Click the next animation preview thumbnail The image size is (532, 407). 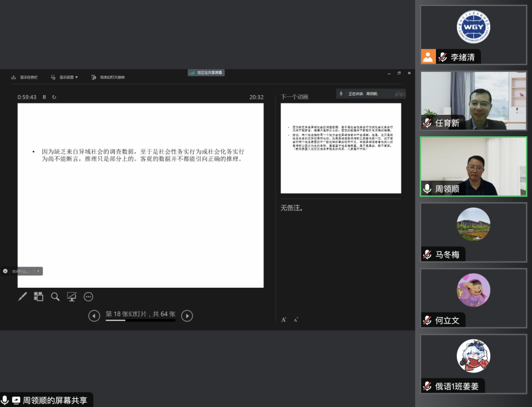pyautogui.click(x=340, y=148)
